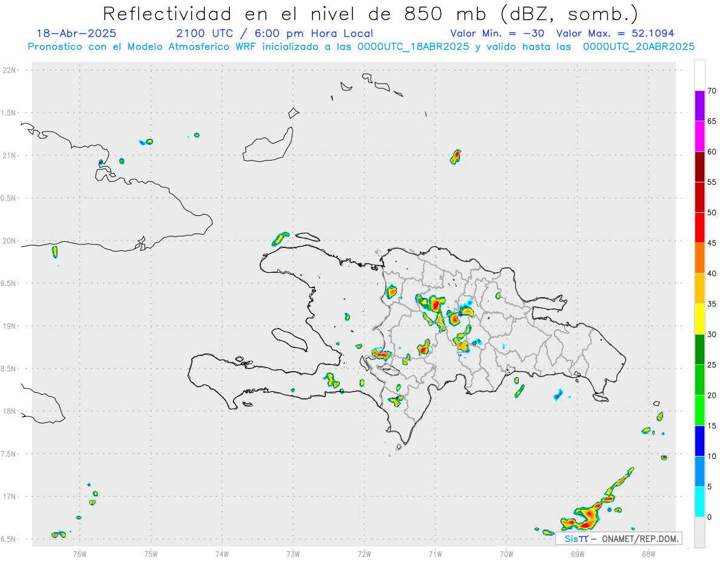This screenshot has width=728, height=562.
Task: Click the longitude label '72W'
Action: (364, 554)
